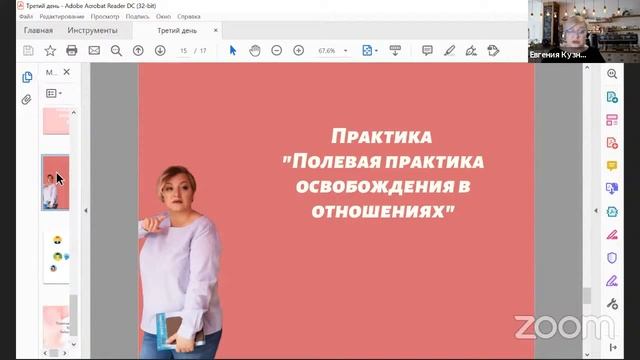
Task: Open the Find text magnifier icon
Action: point(116,51)
